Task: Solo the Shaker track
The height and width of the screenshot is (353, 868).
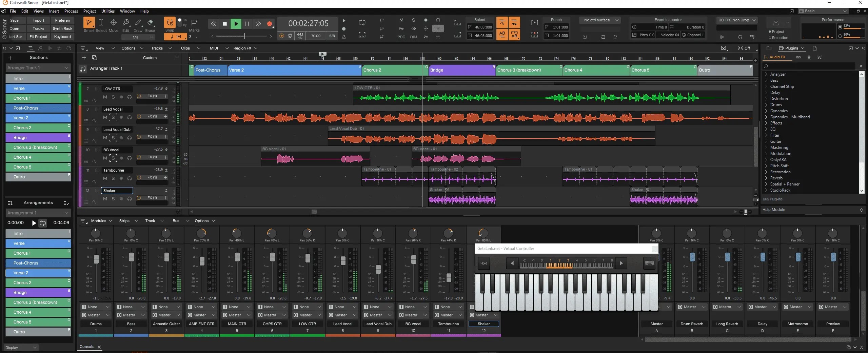Action: (x=113, y=199)
